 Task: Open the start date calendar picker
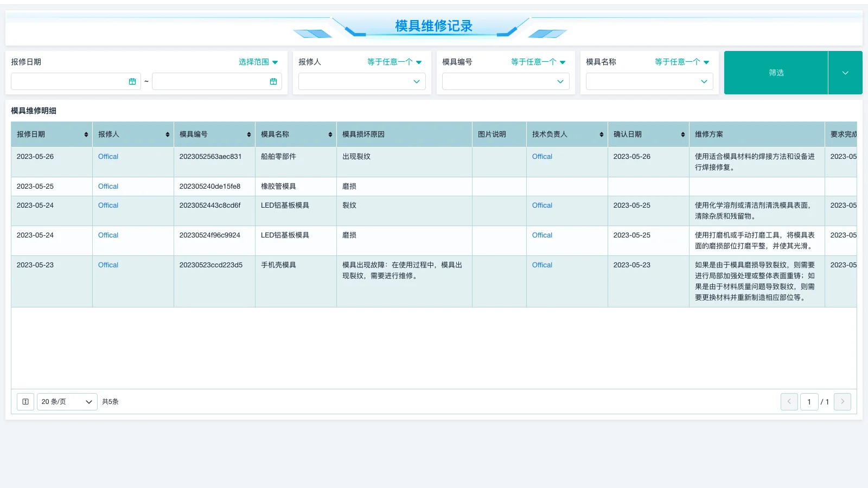[132, 81]
